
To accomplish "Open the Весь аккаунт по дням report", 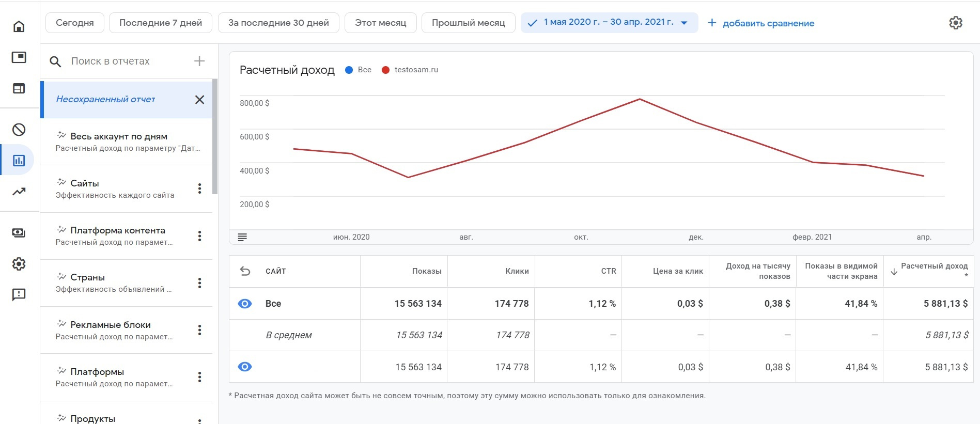I will click(x=127, y=142).
